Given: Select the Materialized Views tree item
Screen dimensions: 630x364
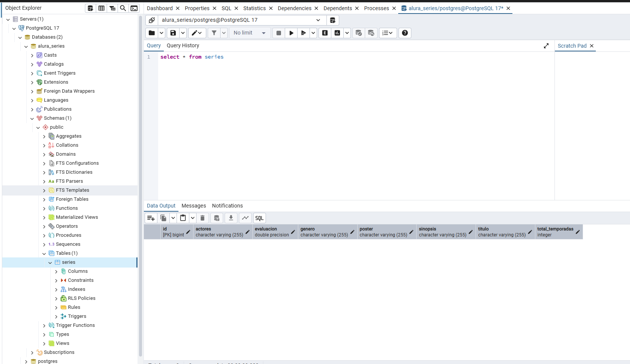Looking at the screenshot, I should pyautogui.click(x=77, y=217).
